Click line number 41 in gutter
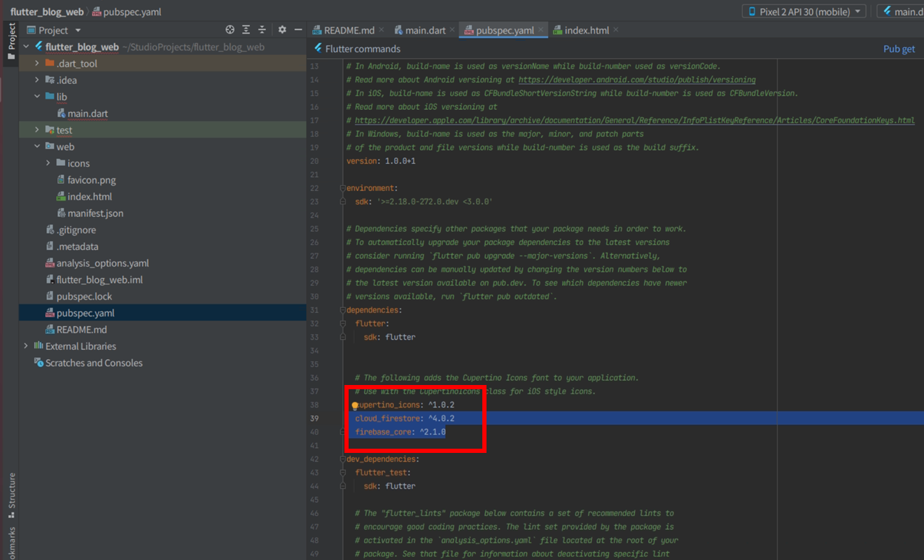Viewport: 924px width, 560px height. pos(314,446)
